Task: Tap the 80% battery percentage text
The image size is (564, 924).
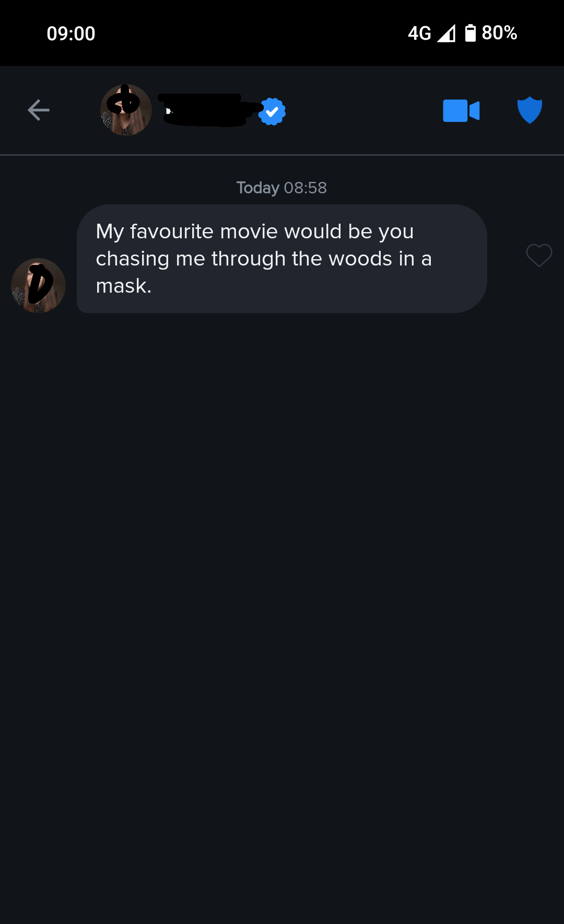Action: 499,33
